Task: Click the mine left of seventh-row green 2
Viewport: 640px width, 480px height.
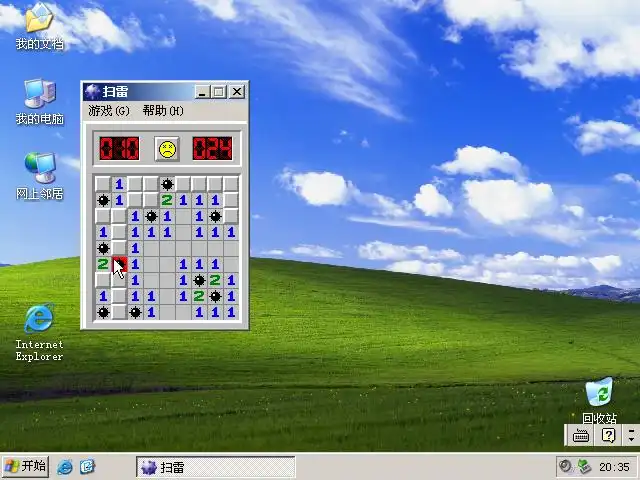Action: 199,280
